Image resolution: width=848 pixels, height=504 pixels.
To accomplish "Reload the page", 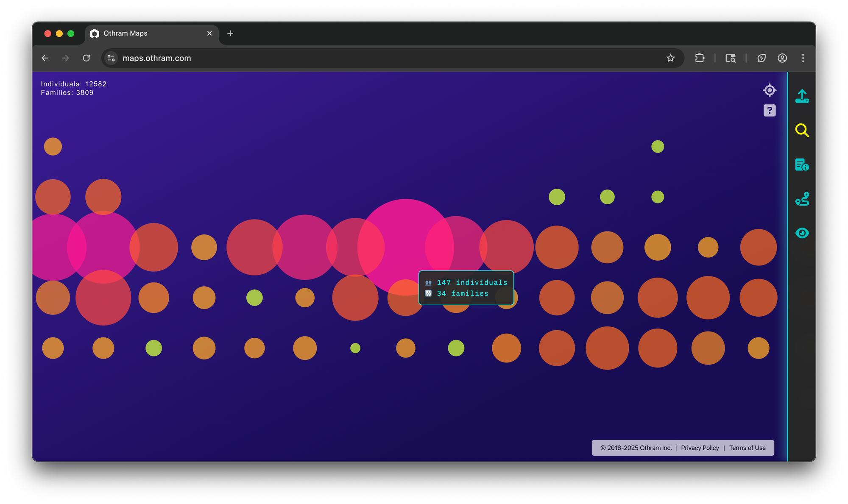I will [x=86, y=58].
